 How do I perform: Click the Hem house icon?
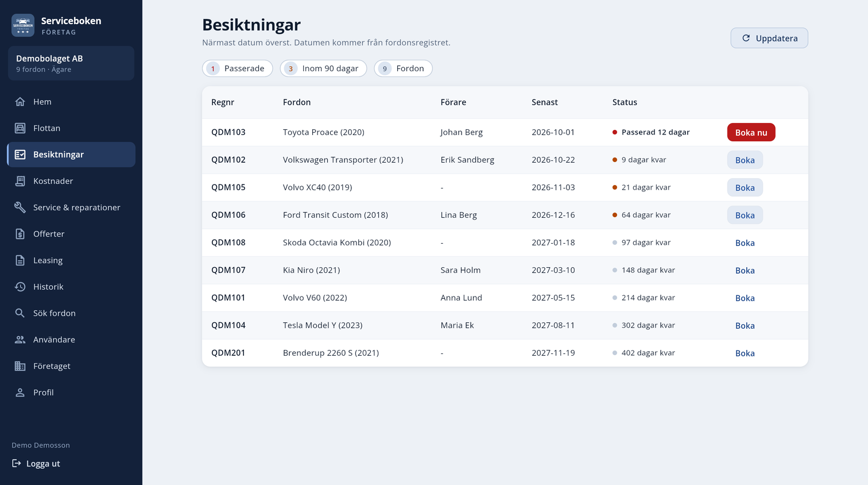pyautogui.click(x=20, y=102)
